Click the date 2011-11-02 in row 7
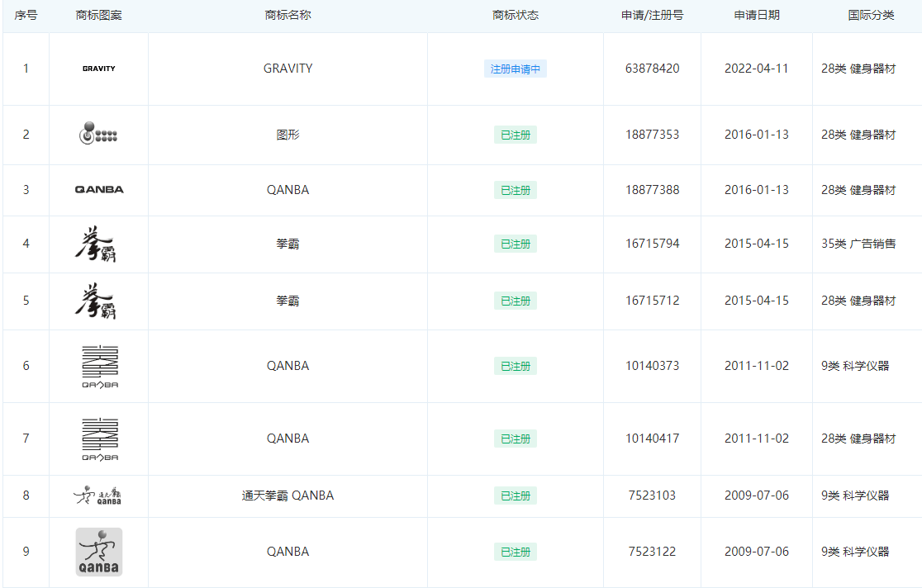 click(x=757, y=439)
